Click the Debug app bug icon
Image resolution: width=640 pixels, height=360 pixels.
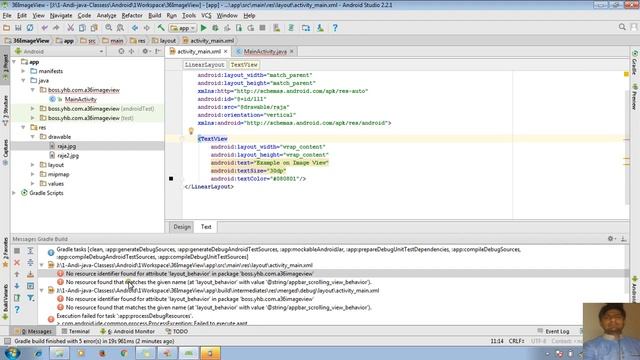pos(215,28)
